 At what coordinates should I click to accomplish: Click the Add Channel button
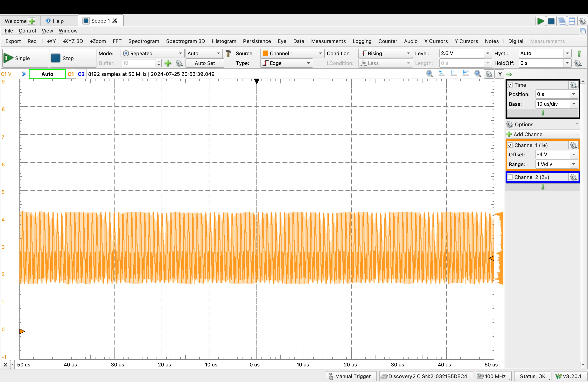pyautogui.click(x=542, y=134)
